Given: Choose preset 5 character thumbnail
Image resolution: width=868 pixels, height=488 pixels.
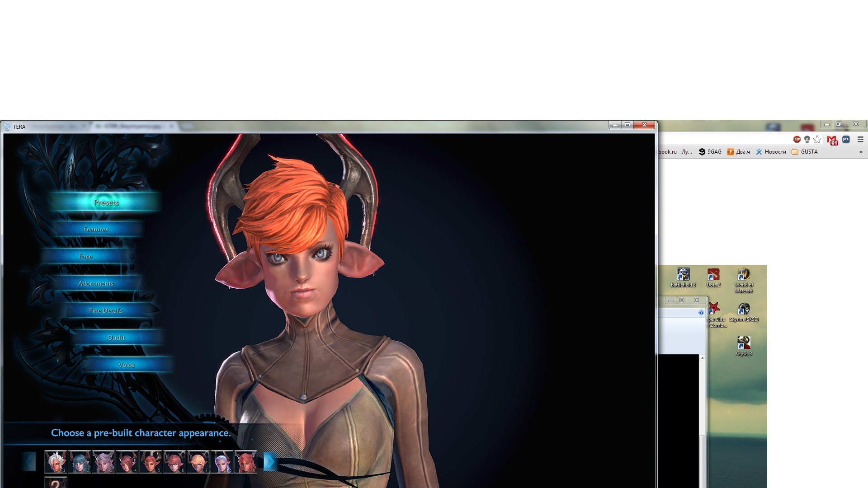Looking at the screenshot, I should pos(151,462).
